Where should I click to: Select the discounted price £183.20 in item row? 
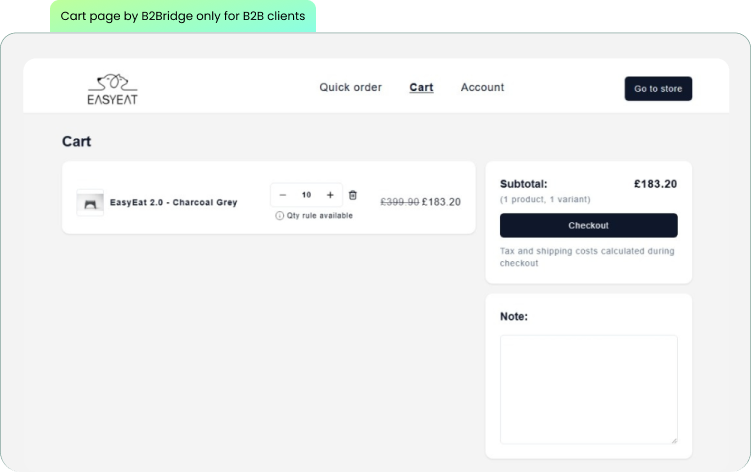(x=441, y=202)
